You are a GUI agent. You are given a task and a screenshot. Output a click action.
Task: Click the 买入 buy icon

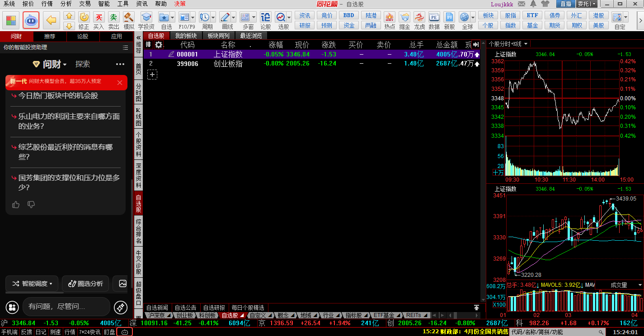[99, 18]
